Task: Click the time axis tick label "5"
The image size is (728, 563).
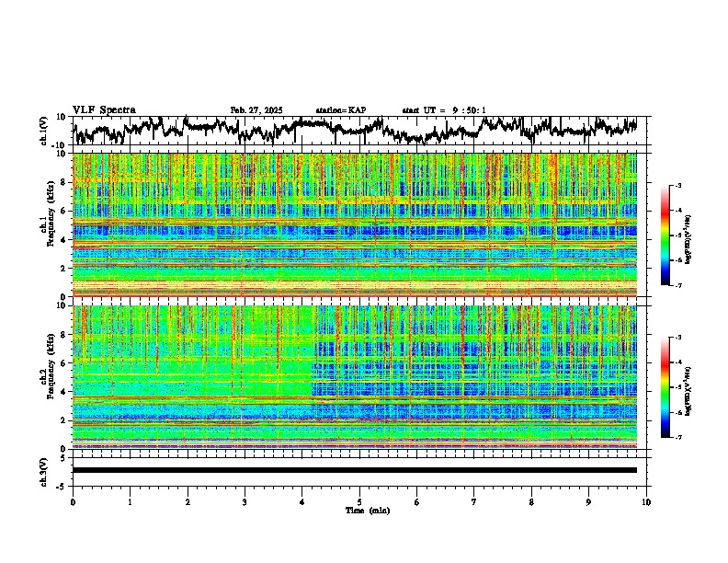Action: click(x=359, y=502)
